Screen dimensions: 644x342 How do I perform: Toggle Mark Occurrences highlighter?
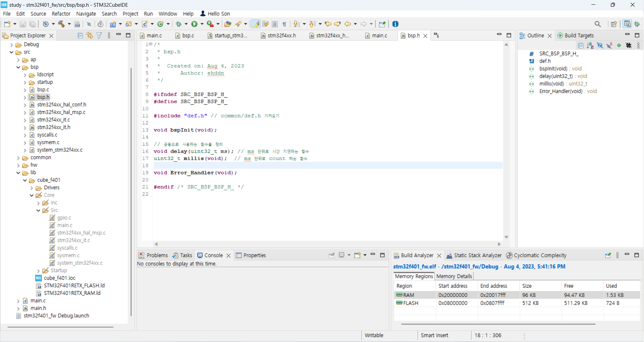coord(256,24)
